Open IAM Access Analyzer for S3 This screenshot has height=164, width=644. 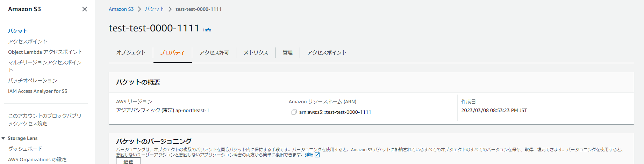(x=38, y=91)
